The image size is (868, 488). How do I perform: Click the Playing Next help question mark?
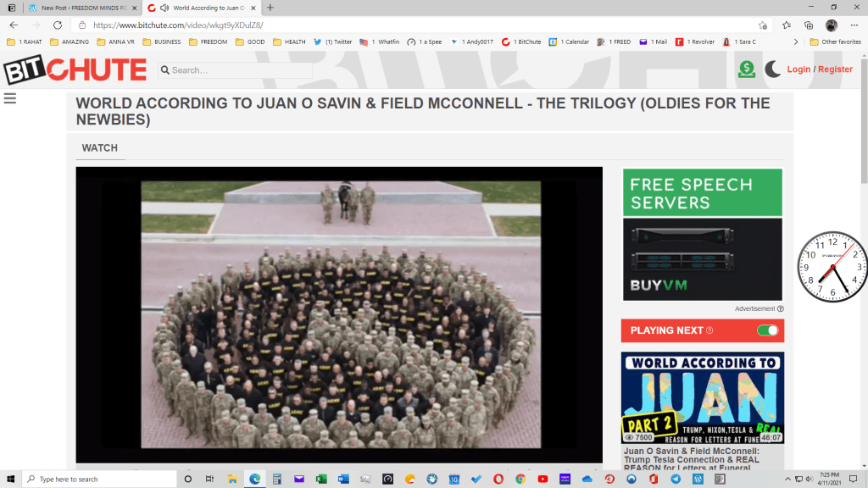coord(709,330)
